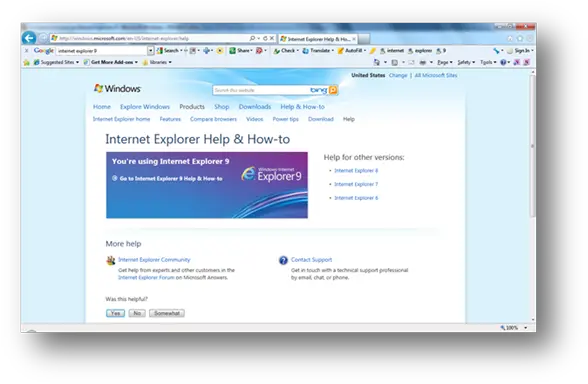Click the Add to Favorites star icon
Viewport: 588px width, 384px height.
(x=26, y=63)
